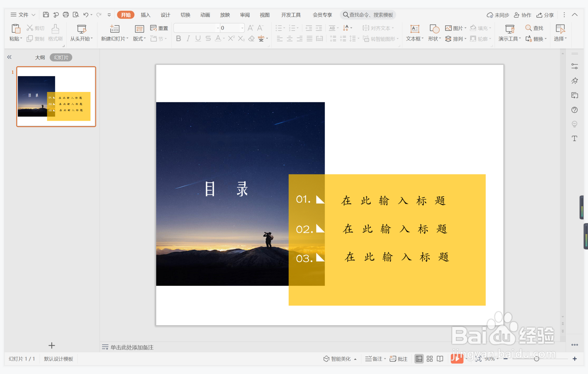This screenshot has height=374, width=588.
Task: Switch to the 插入 ribbon tab
Action: [x=145, y=14]
